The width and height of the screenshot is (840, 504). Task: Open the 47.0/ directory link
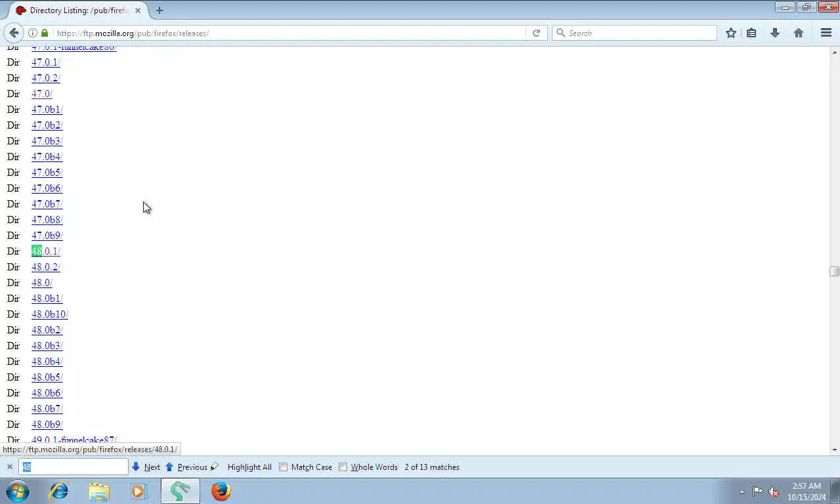point(42,94)
